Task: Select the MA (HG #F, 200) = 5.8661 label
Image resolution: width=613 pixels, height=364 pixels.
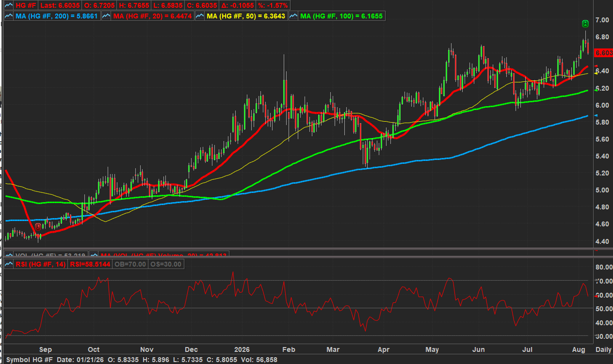Action: [56, 16]
